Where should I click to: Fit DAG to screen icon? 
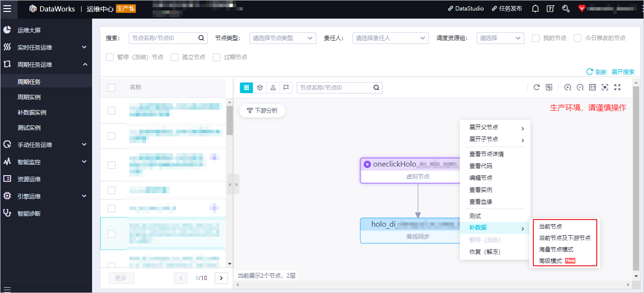click(x=605, y=87)
